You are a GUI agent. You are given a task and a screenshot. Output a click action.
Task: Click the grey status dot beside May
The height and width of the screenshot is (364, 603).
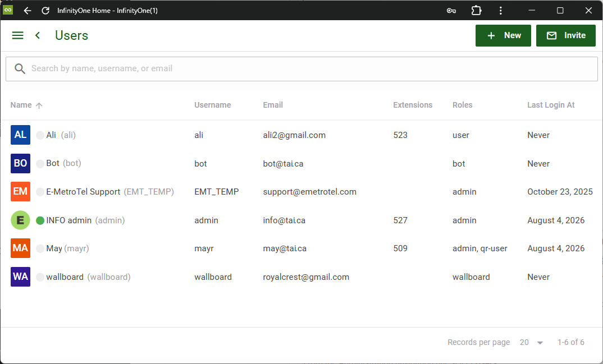coord(40,248)
